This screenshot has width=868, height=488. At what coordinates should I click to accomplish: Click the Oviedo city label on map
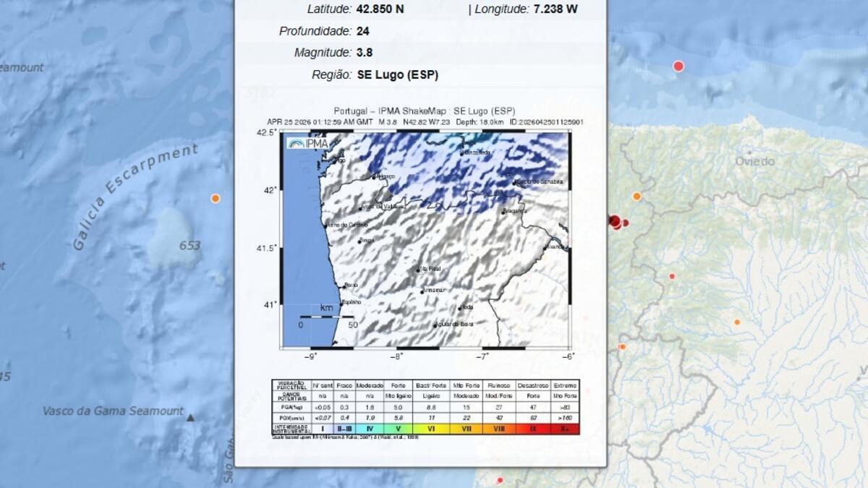754,161
